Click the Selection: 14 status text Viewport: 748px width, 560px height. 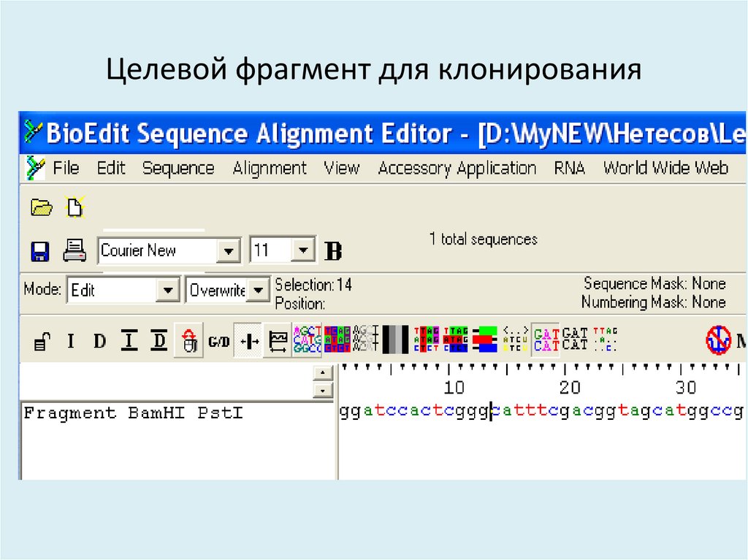(x=313, y=285)
